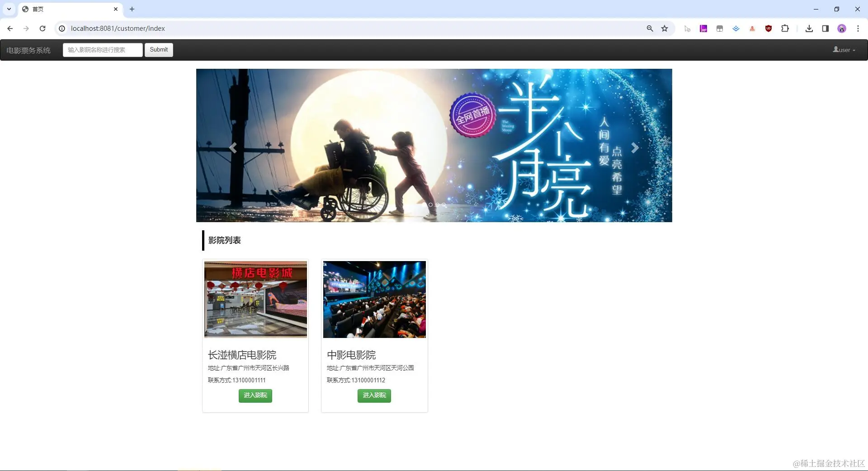The width and height of the screenshot is (868, 471).
Task: Click the red shield uBlock extension icon
Action: [769, 29]
